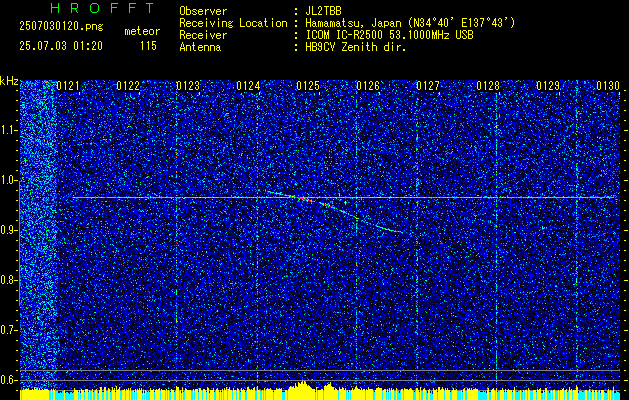Click the 0121 time marker
The width and height of the screenshot is (629, 400).
tap(68, 86)
